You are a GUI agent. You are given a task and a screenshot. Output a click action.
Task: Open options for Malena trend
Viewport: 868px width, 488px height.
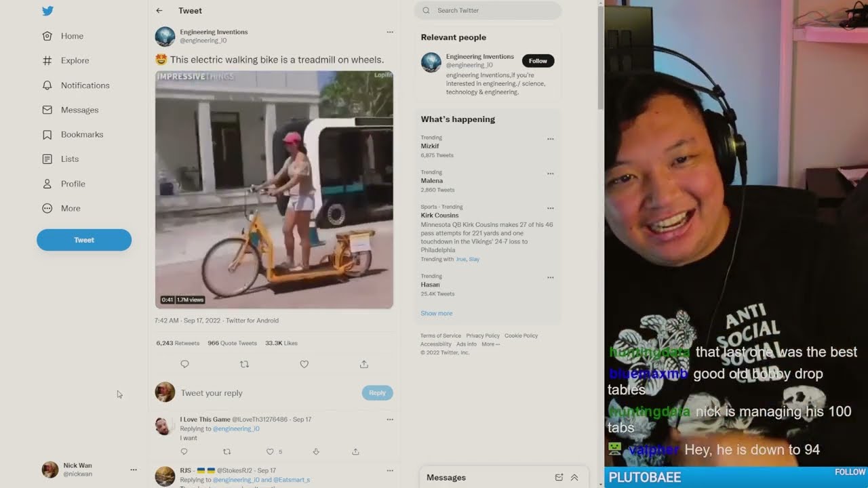551,174
